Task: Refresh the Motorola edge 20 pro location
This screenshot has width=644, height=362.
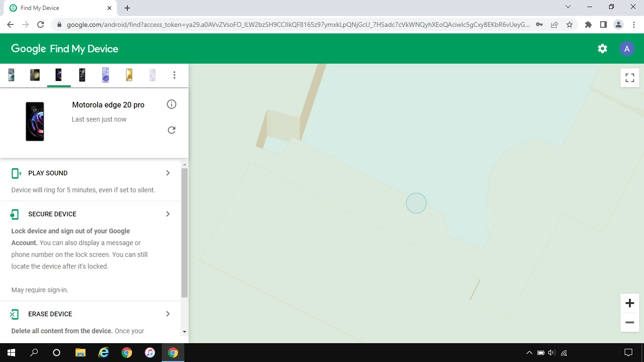Action: 172,130
